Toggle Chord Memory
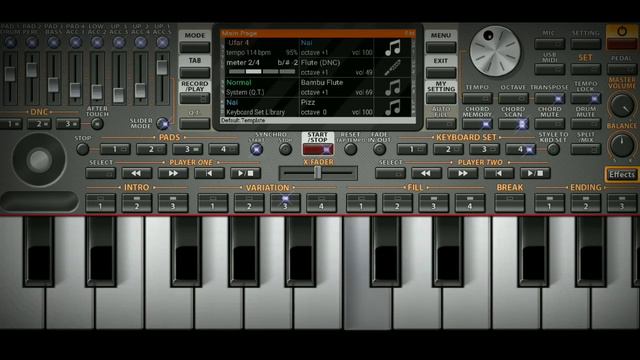Screen dimensions: 640x360 point(477,124)
